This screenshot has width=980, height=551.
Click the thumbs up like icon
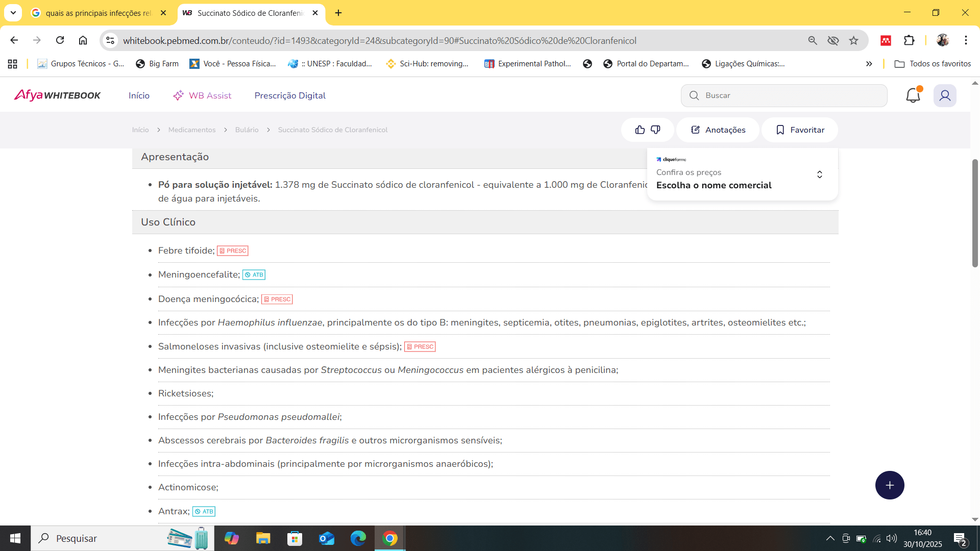pos(640,130)
